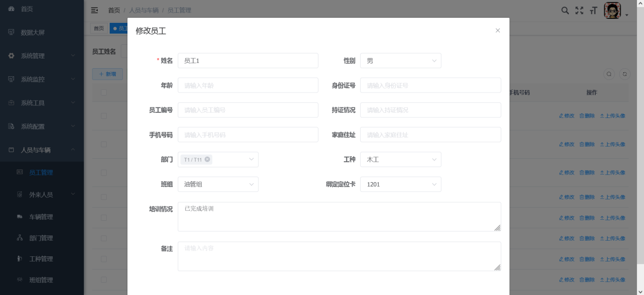Image resolution: width=644 pixels, height=295 pixels.
Task: Open the 工种 dropdown showing 木工
Action: tap(400, 160)
